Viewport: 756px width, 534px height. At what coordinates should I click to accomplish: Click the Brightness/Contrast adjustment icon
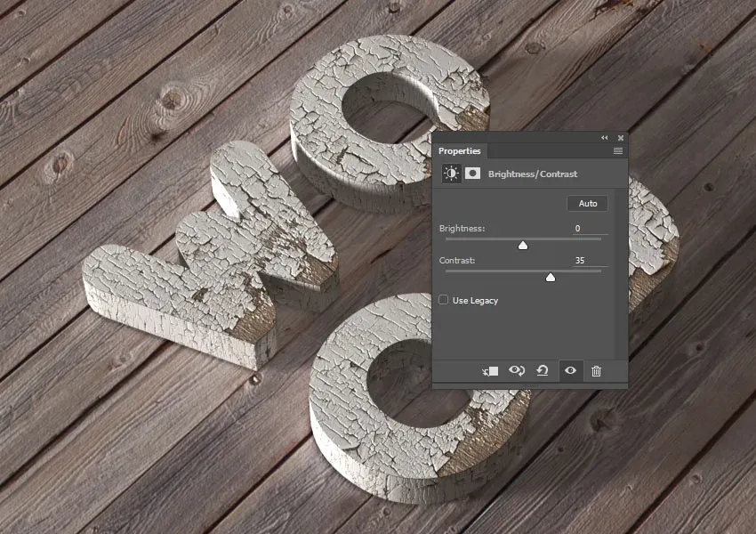point(451,174)
